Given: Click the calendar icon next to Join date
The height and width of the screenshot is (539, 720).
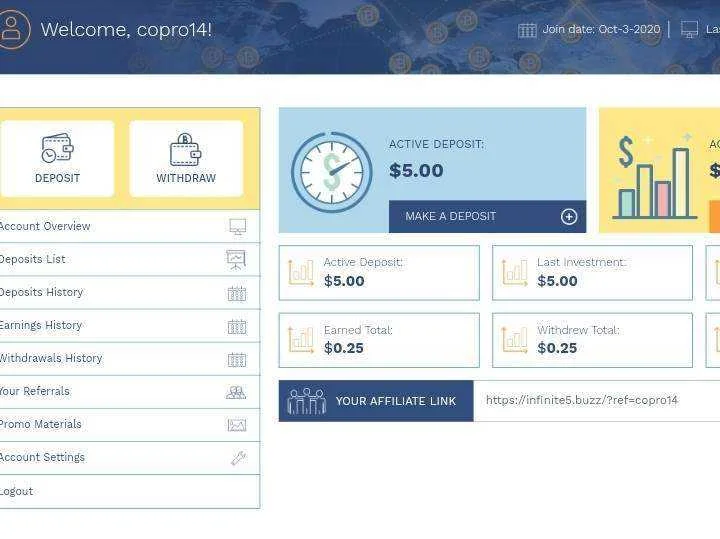Looking at the screenshot, I should pyautogui.click(x=527, y=30).
